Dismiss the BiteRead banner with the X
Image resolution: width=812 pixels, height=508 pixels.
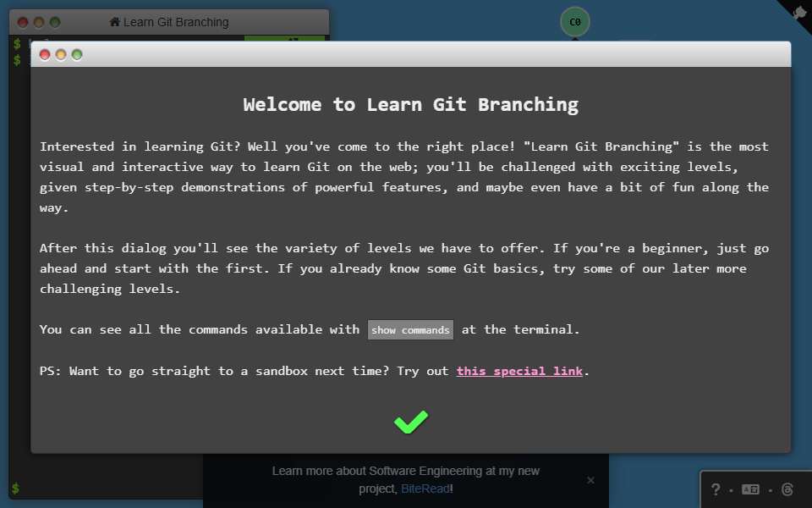pyautogui.click(x=590, y=480)
